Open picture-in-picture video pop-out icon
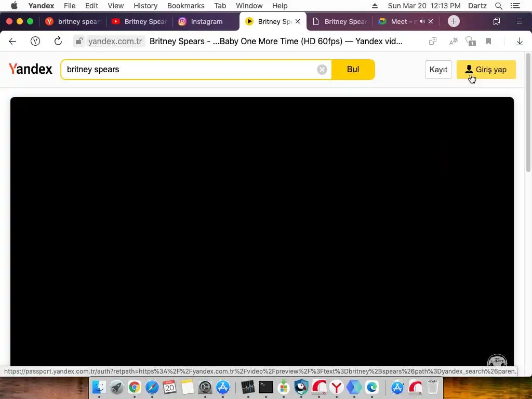 (433, 42)
